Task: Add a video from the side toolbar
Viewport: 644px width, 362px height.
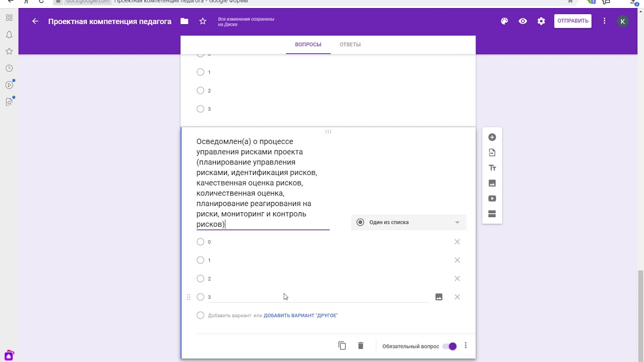Action: click(x=492, y=199)
